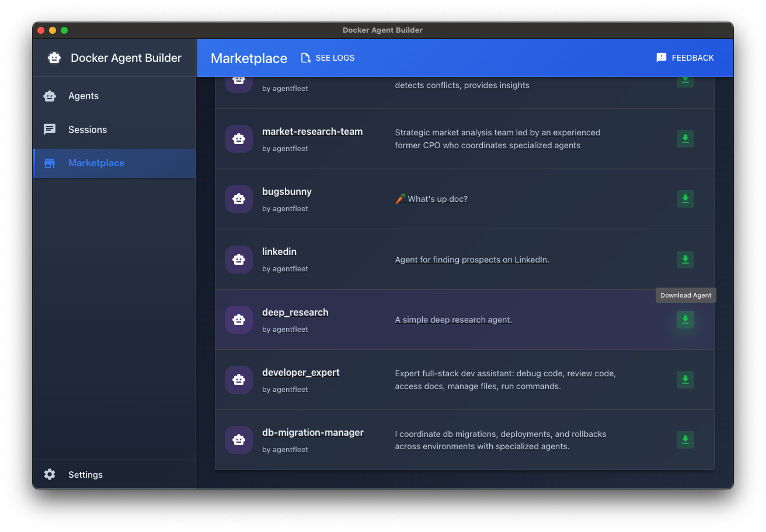
Task: Click the Sessions chat bubble icon
Action: point(50,129)
